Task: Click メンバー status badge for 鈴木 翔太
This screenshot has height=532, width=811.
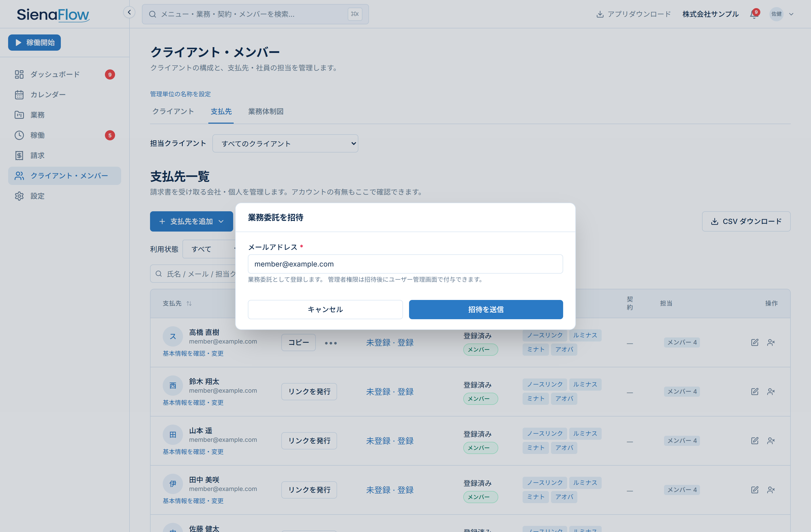Action: click(481, 399)
